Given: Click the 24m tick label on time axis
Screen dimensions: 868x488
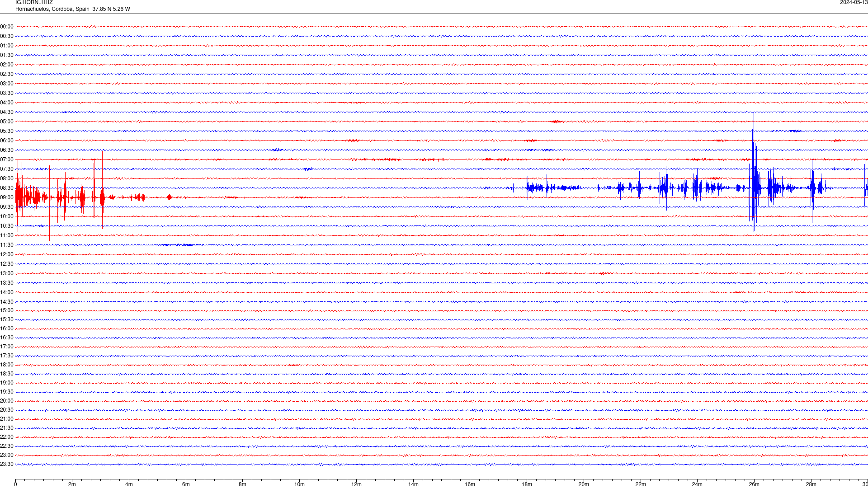Looking at the screenshot, I should pos(697,484).
